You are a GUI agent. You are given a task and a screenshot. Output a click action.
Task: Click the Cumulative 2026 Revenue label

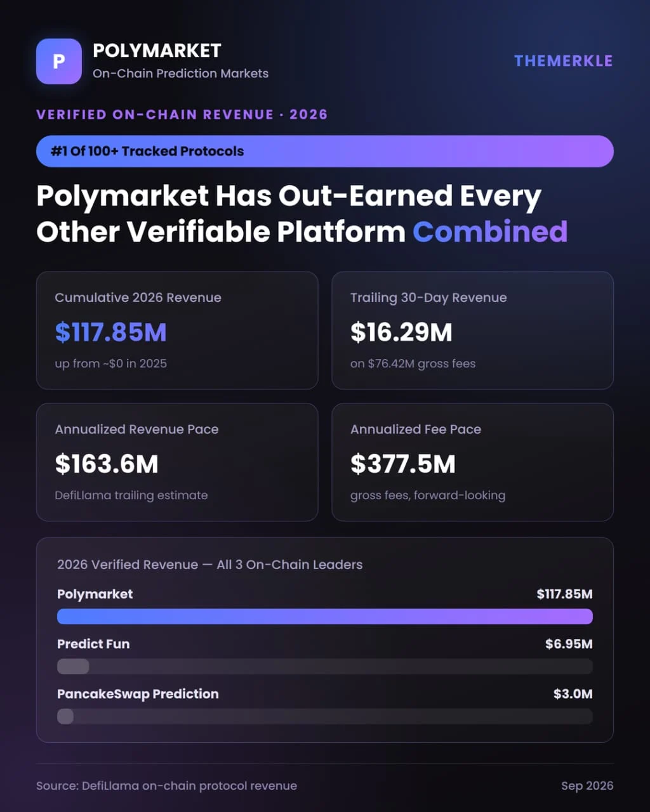138,298
